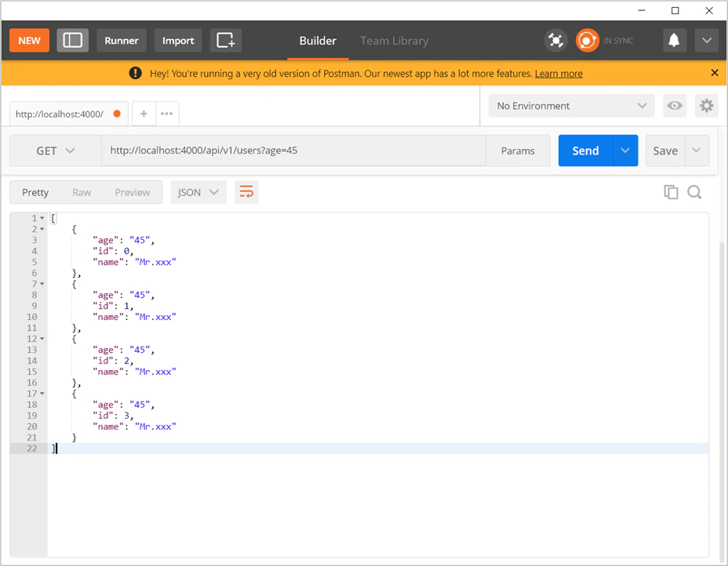Search within the response body
Image resolution: width=728 pixels, height=566 pixels.
pyautogui.click(x=694, y=191)
